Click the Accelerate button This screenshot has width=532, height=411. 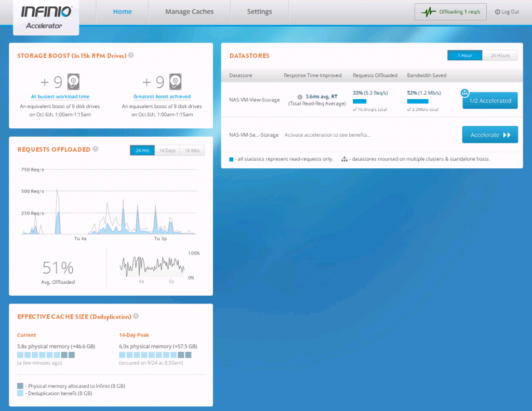490,135
